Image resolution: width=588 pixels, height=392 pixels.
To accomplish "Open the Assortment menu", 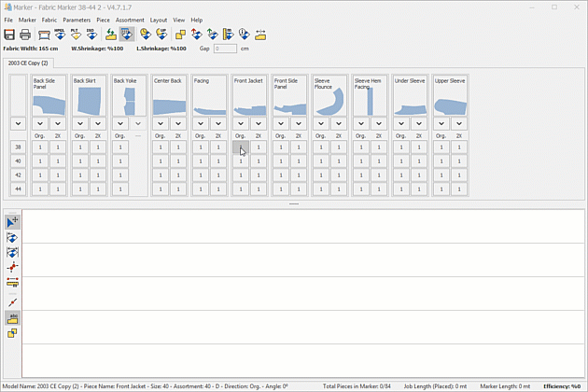I will (x=130, y=20).
